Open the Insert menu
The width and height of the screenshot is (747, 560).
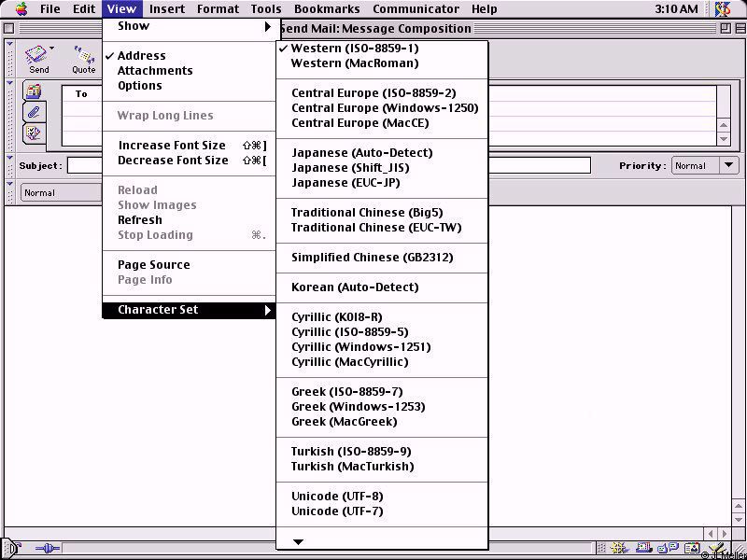[x=167, y=9]
